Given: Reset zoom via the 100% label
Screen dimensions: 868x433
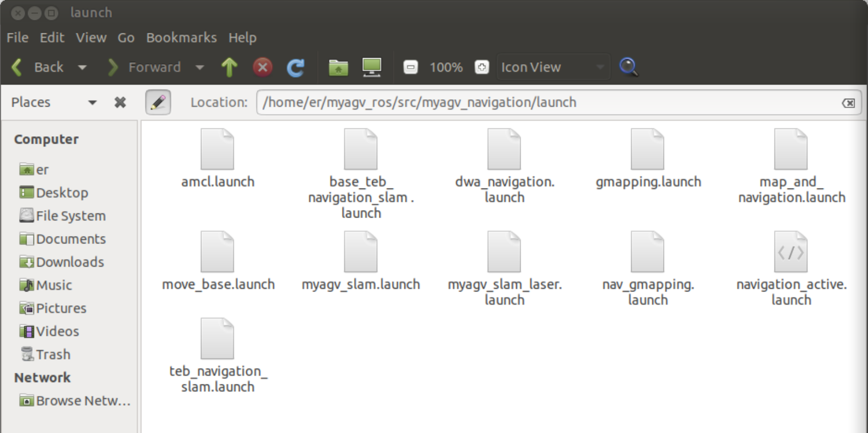Looking at the screenshot, I should 446,67.
